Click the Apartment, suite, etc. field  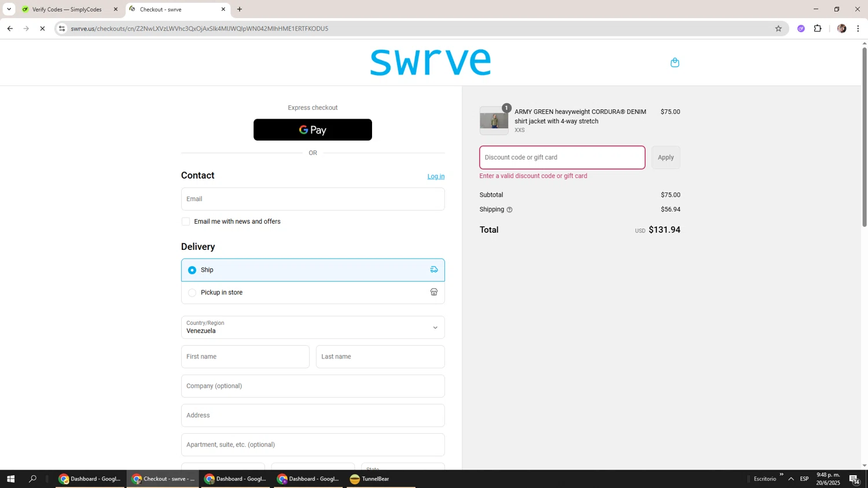pos(312,445)
